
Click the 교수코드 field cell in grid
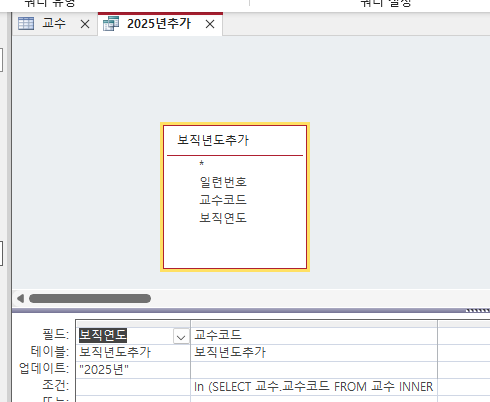[x=314, y=335]
